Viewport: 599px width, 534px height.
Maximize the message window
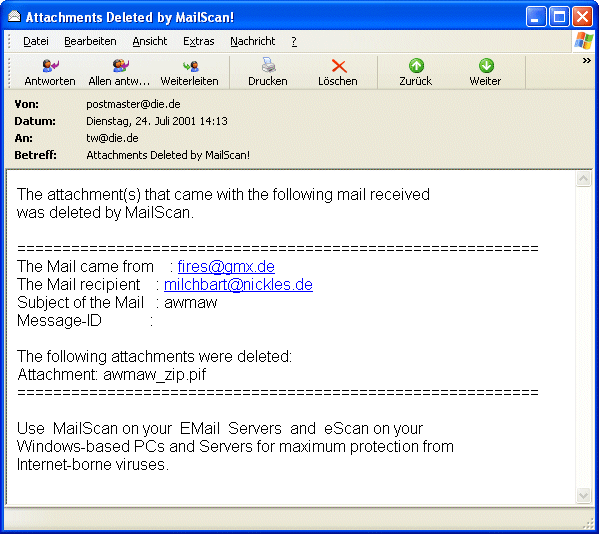tap(559, 17)
